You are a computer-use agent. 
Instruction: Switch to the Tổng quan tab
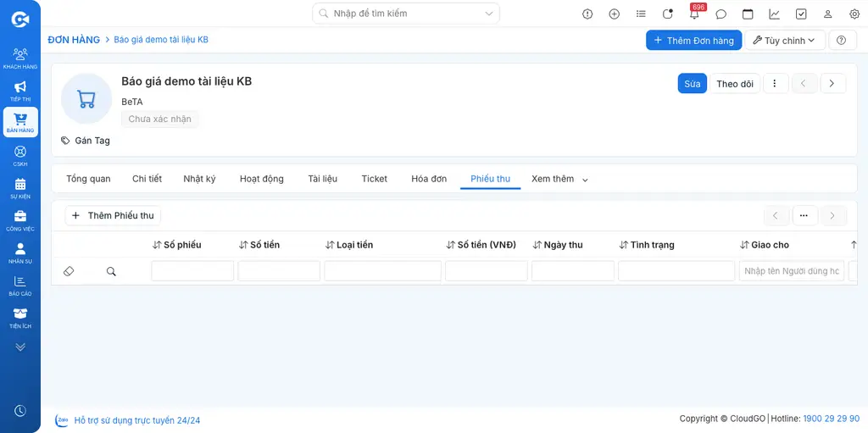point(88,179)
